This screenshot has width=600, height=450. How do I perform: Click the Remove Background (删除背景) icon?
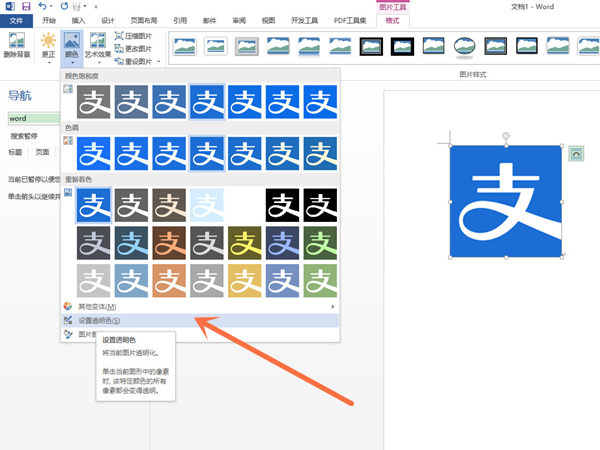(x=16, y=47)
